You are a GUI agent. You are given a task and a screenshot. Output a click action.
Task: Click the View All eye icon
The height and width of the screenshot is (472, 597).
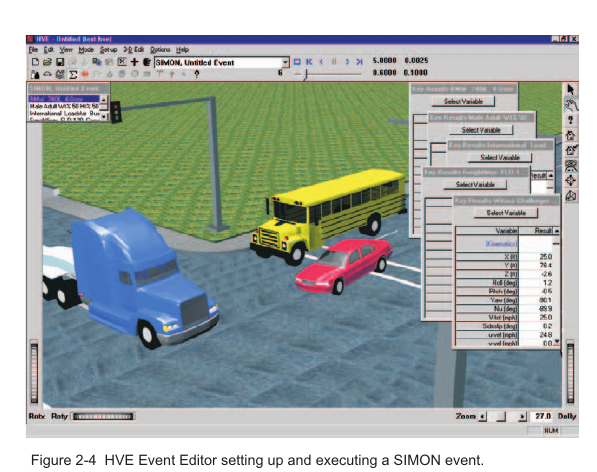click(570, 165)
